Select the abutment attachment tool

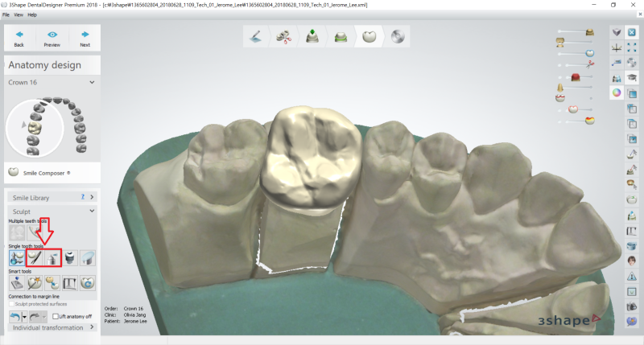pyautogui.click(x=70, y=258)
